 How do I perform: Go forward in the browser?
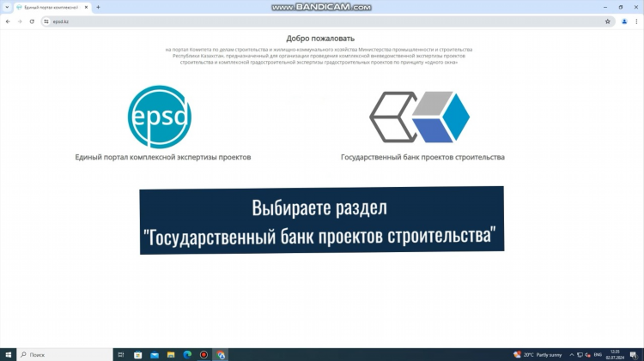pyautogui.click(x=20, y=21)
